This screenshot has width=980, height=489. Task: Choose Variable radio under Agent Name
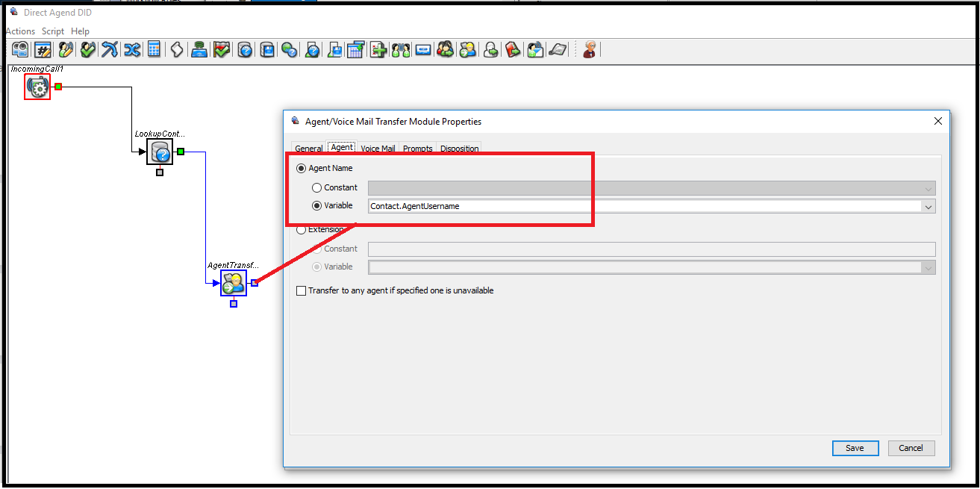click(317, 206)
